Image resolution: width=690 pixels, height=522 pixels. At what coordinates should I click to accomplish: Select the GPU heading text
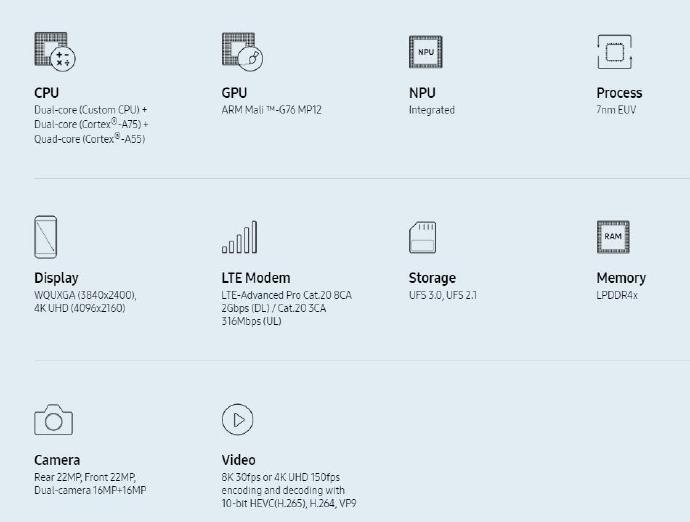pos(235,93)
